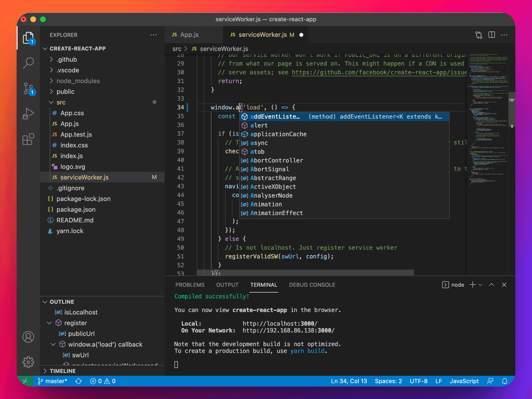Open terminal launch profile dropdown arrow

coord(481,285)
